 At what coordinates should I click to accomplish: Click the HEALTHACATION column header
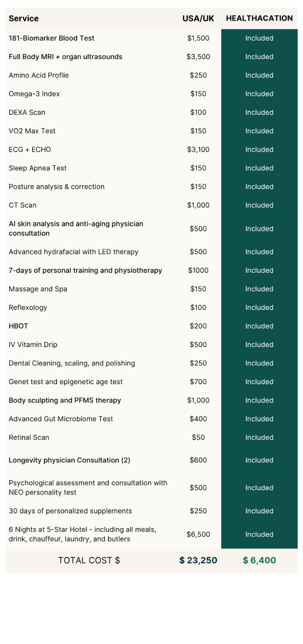pos(259,18)
